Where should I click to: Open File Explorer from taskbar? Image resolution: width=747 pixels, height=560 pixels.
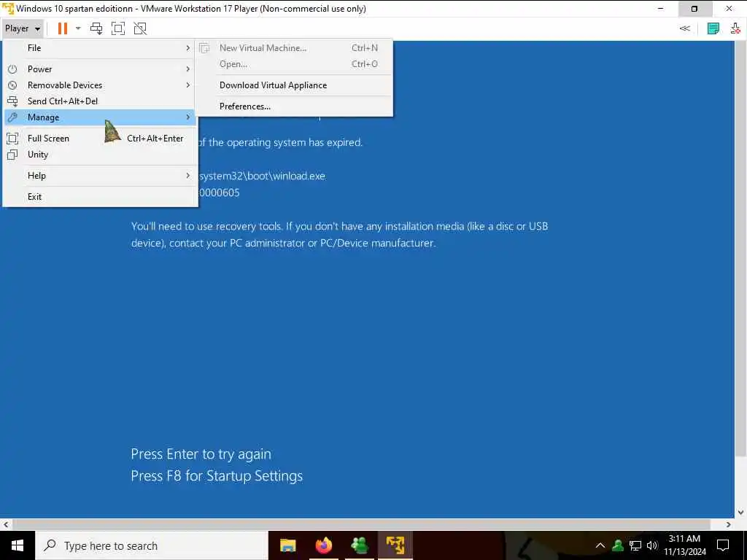pyautogui.click(x=287, y=545)
